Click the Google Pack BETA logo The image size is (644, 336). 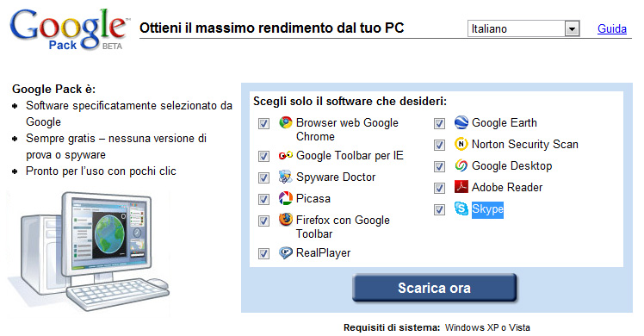point(69,29)
